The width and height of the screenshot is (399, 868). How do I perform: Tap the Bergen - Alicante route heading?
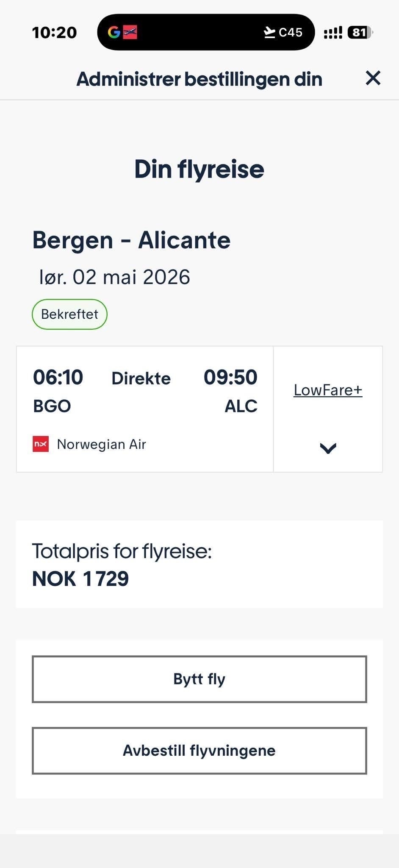[131, 240]
